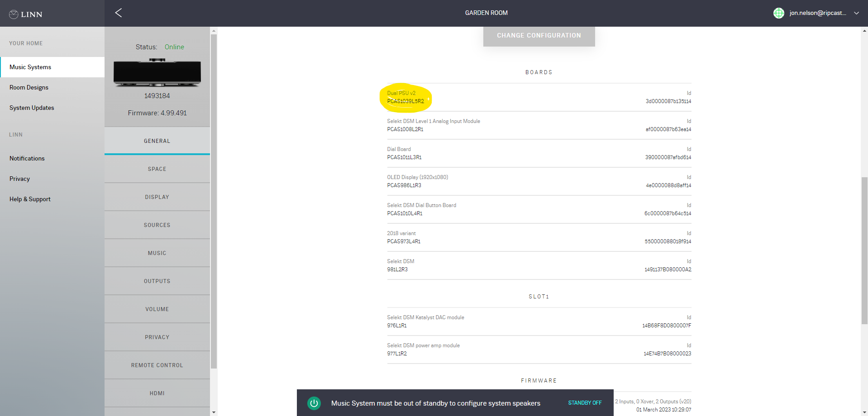Click the green user avatar icon

(778, 13)
